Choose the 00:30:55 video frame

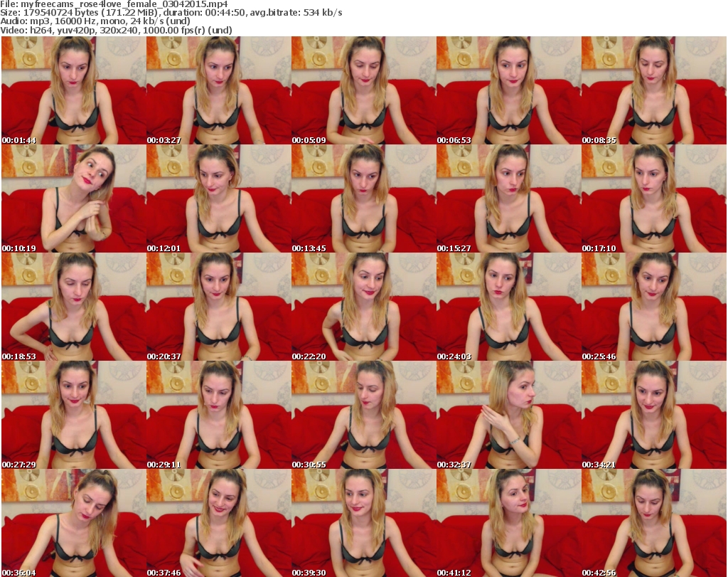click(x=364, y=415)
